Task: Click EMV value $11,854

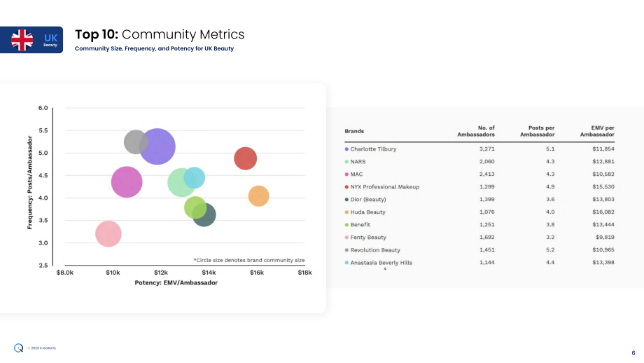Action: click(603, 149)
